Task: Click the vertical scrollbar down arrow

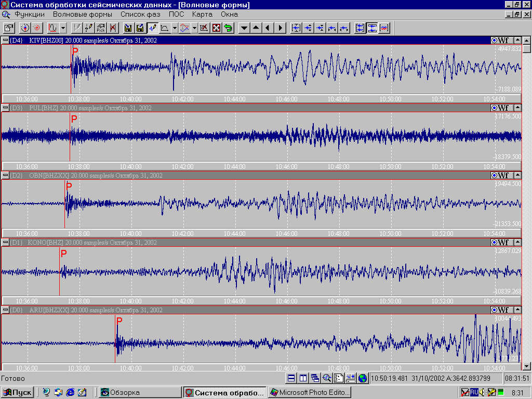Action: (527, 366)
